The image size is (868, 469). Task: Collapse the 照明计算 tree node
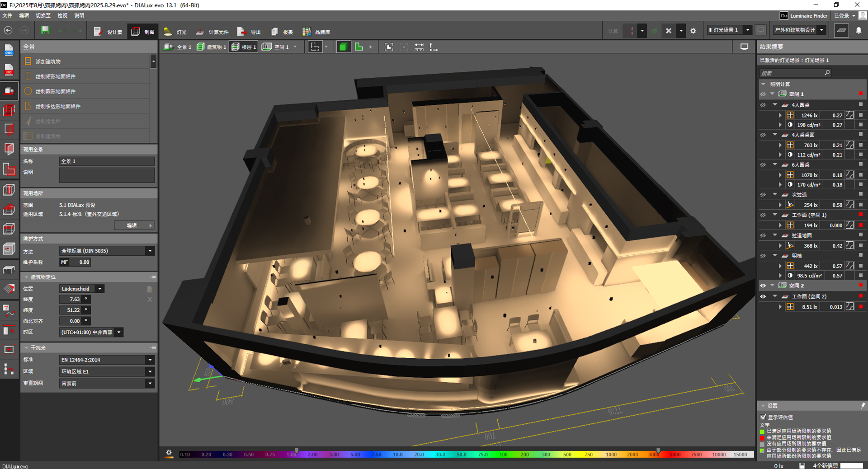coord(764,84)
